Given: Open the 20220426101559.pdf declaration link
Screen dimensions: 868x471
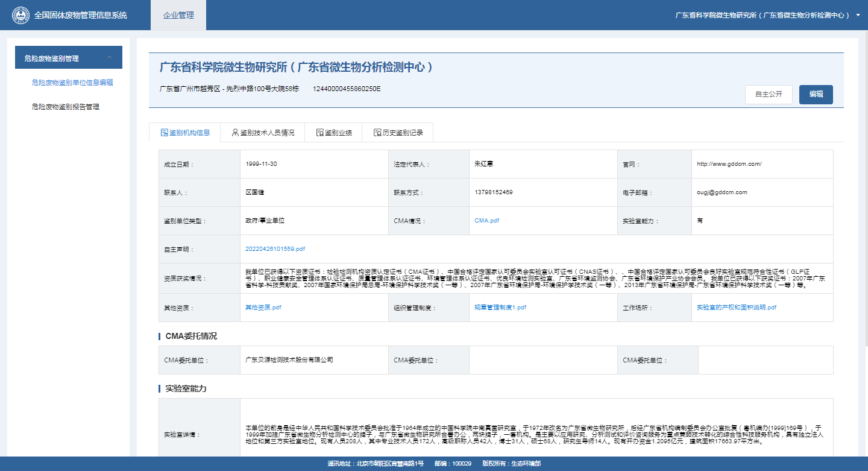Looking at the screenshot, I should point(275,248).
